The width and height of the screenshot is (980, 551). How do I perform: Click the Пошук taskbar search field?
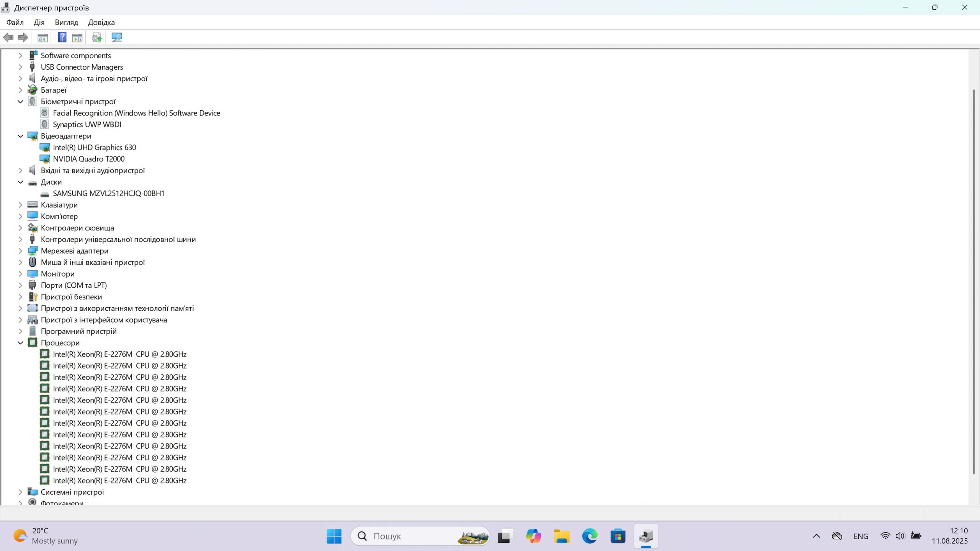[x=420, y=536]
